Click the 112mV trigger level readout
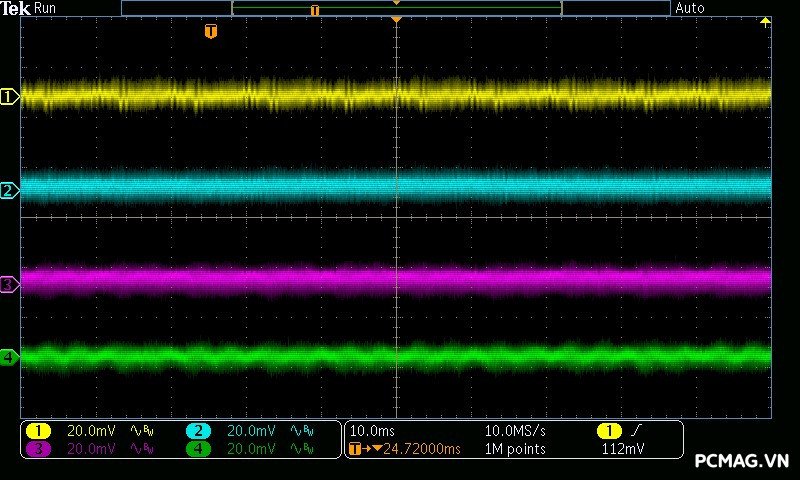Screen dimensions: 800x480 coord(622,449)
